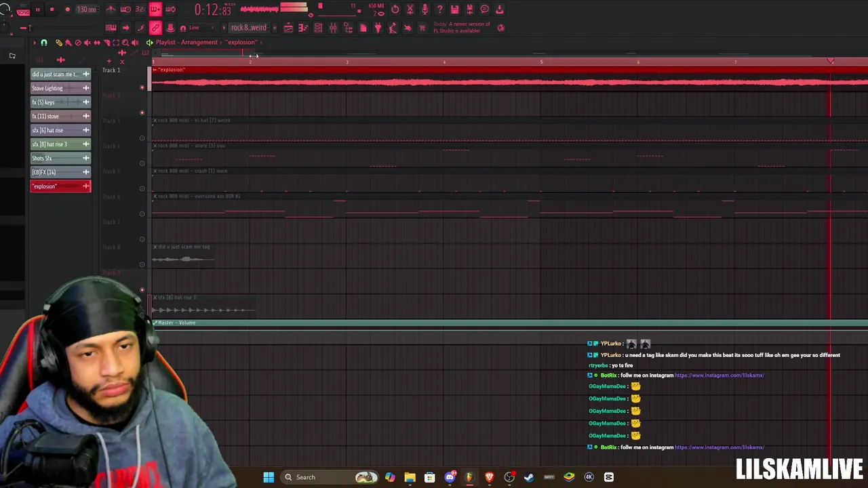The width and height of the screenshot is (868, 488).
Task: Toggle wait-for-input-to-start-playing icon
Action: coord(125,9)
